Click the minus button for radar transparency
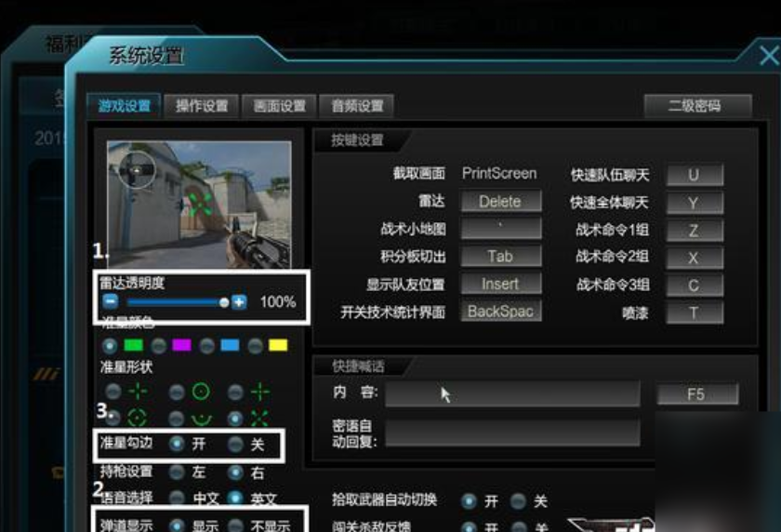The width and height of the screenshot is (781, 532). click(x=110, y=302)
